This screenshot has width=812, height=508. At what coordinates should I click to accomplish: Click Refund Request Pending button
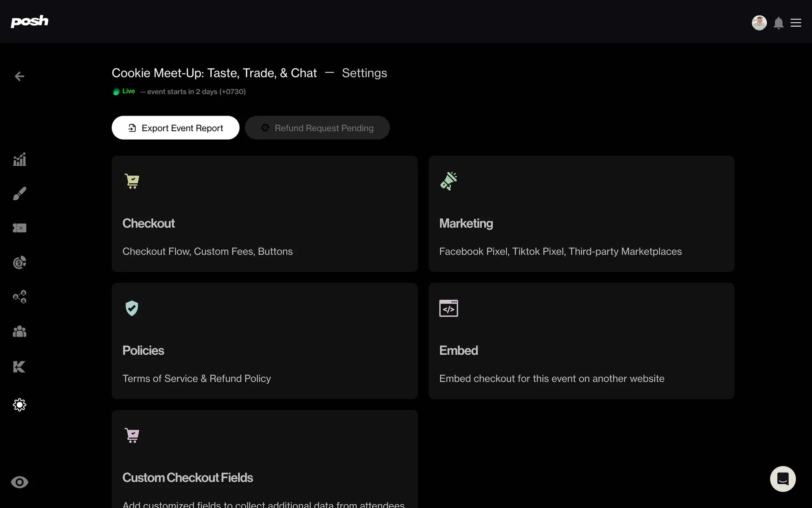pyautogui.click(x=317, y=128)
